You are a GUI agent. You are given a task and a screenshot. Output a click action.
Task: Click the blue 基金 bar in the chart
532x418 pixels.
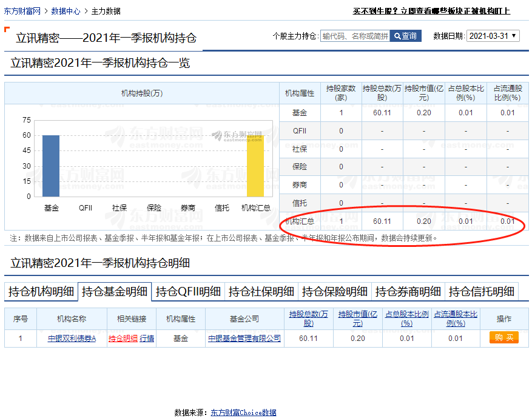(51, 166)
